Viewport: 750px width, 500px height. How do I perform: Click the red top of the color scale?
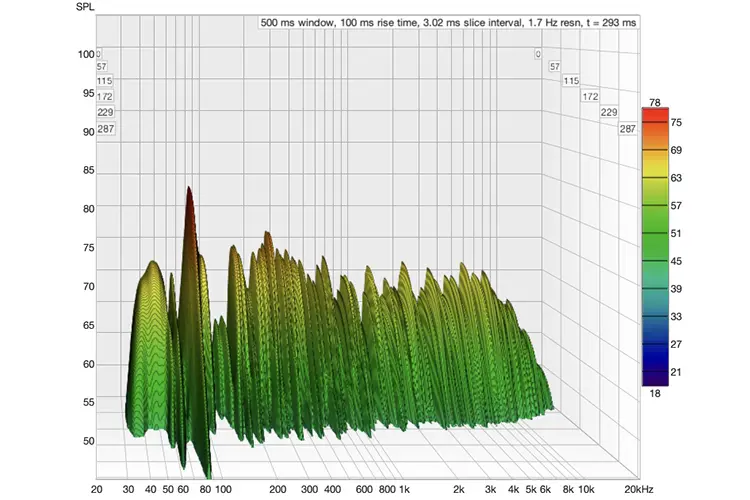click(x=655, y=115)
